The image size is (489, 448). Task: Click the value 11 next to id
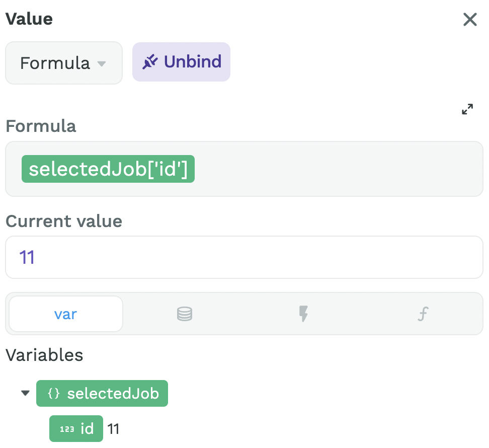pos(113,429)
